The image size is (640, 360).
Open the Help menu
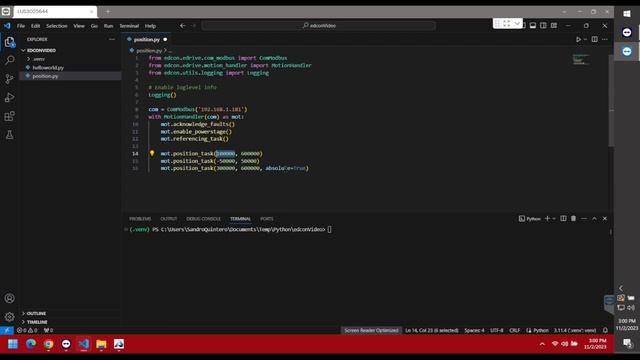(151, 26)
